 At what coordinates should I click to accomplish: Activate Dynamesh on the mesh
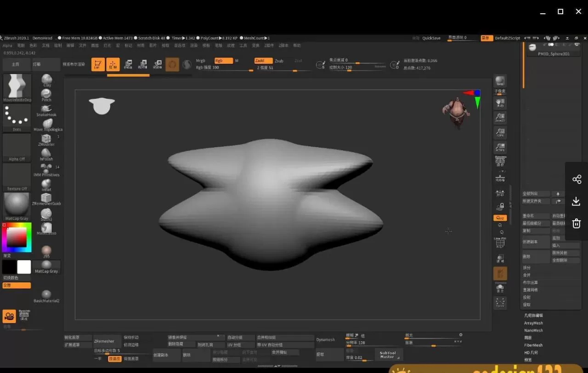click(326, 339)
